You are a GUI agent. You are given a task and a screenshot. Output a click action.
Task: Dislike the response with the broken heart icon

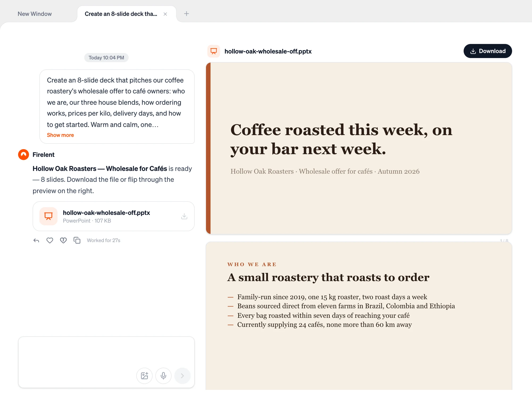point(63,240)
